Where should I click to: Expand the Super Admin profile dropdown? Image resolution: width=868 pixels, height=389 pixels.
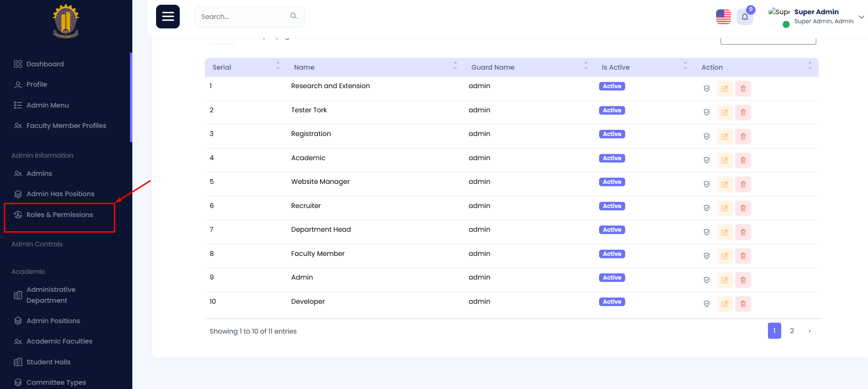coord(861,17)
